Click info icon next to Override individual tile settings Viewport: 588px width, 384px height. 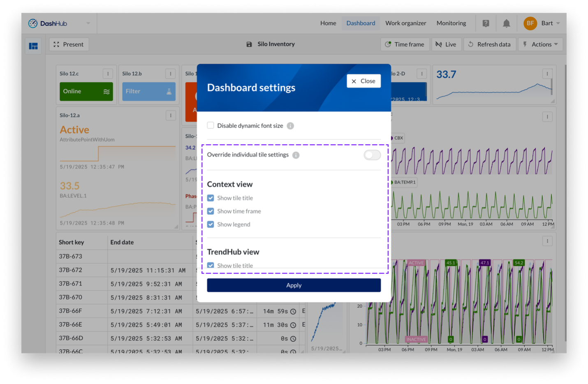click(x=296, y=155)
